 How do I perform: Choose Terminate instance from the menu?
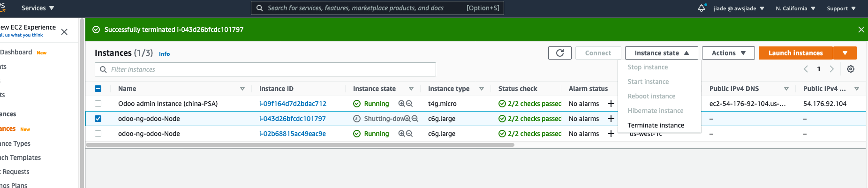coord(656,125)
